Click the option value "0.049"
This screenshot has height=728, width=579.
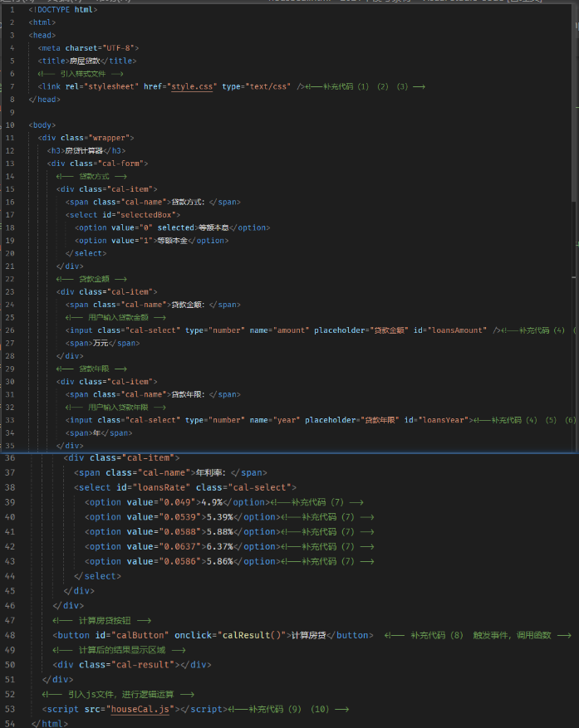178,502
